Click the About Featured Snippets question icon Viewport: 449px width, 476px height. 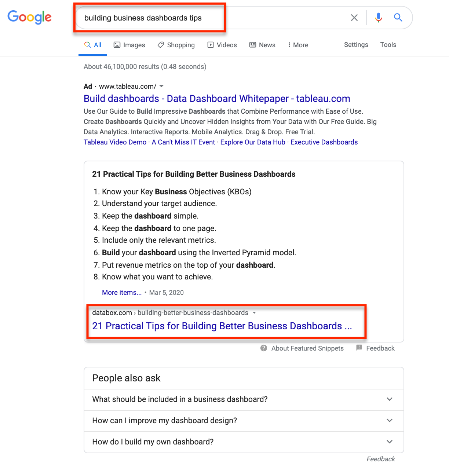point(264,348)
